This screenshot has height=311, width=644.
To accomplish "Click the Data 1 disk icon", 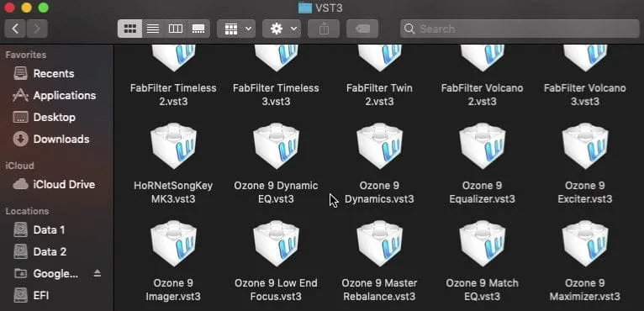I will coord(20,229).
